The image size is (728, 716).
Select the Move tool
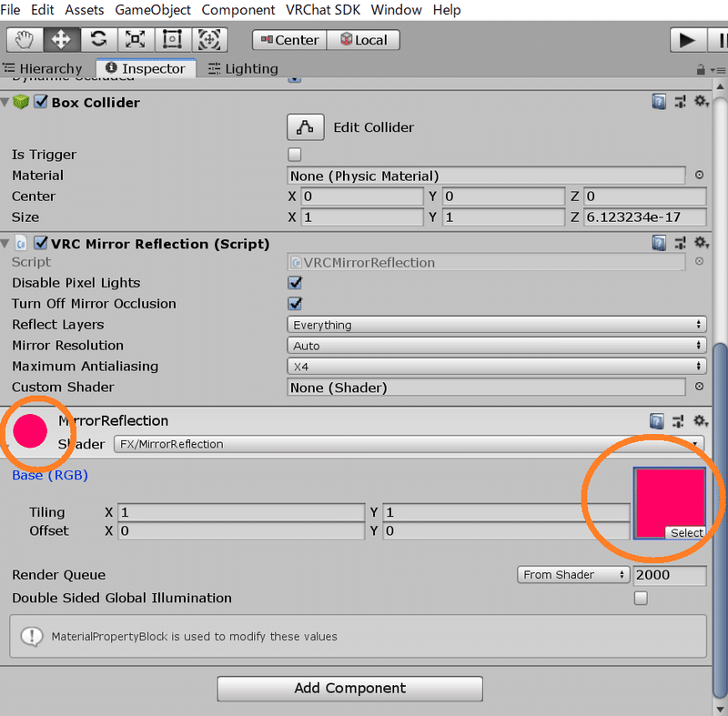click(x=62, y=40)
